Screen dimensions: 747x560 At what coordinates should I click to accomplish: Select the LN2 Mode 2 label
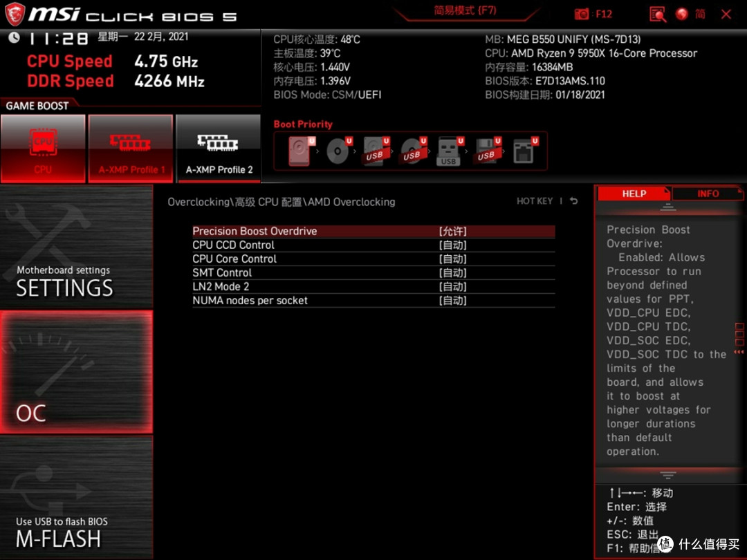(x=221, y=287)
